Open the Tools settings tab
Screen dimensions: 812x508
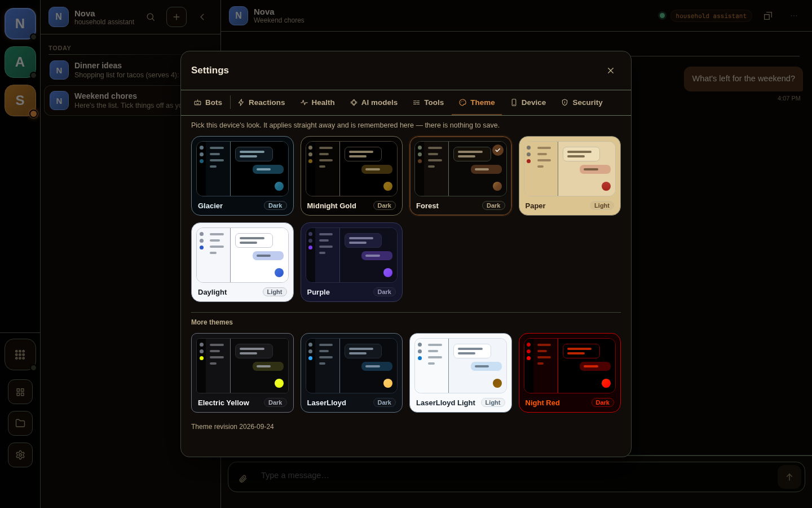(x=428, y=103)
